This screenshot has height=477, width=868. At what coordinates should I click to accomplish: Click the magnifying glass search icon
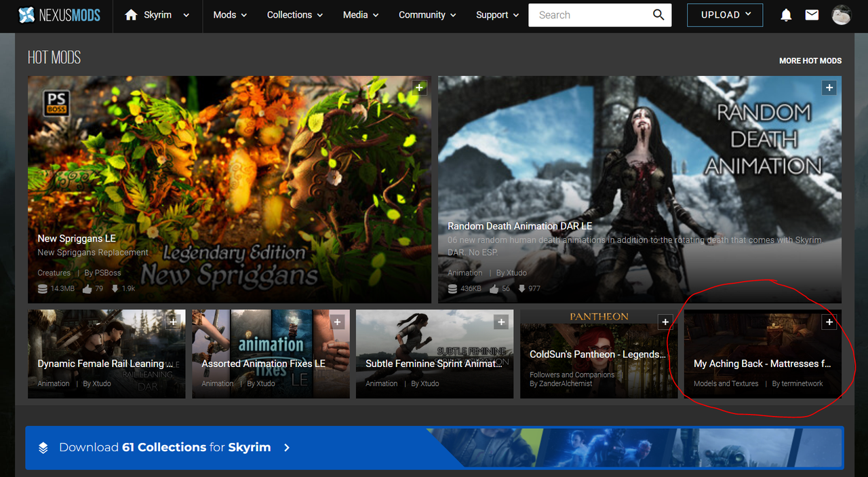[658, 15]
